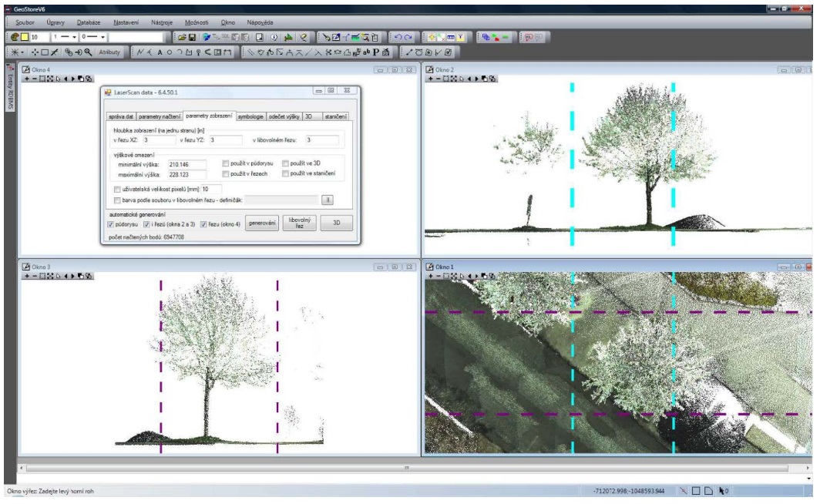Click the 'maximální výška' input field
The height and width of the screenshot is (504, 820).
(x=187, y=175)
